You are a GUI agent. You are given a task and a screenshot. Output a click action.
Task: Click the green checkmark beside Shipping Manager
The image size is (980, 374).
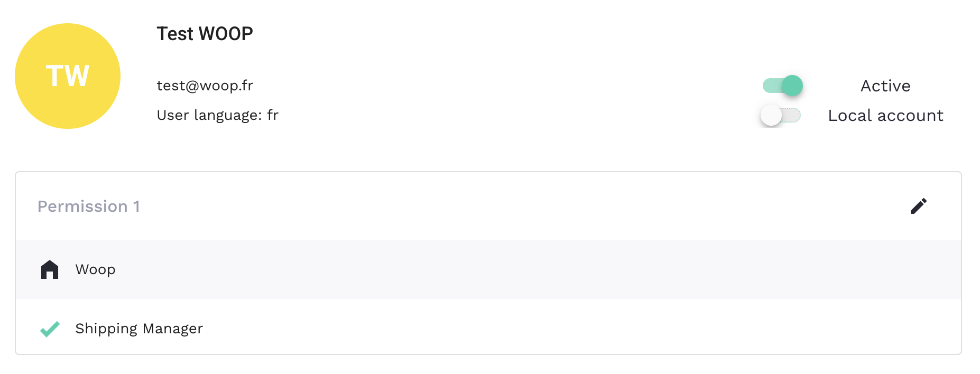click(50, 329)
